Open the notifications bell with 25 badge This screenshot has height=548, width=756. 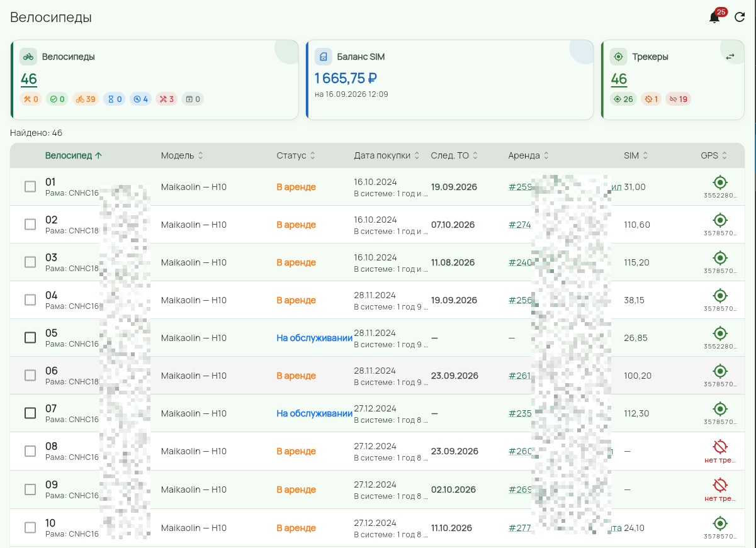[714, 18]
